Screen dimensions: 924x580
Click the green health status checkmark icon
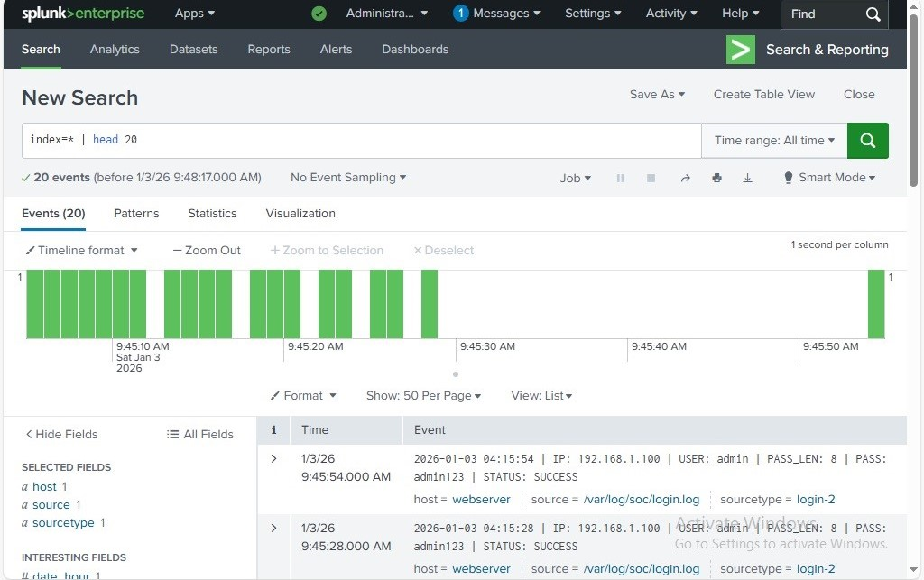click(319, 14)
